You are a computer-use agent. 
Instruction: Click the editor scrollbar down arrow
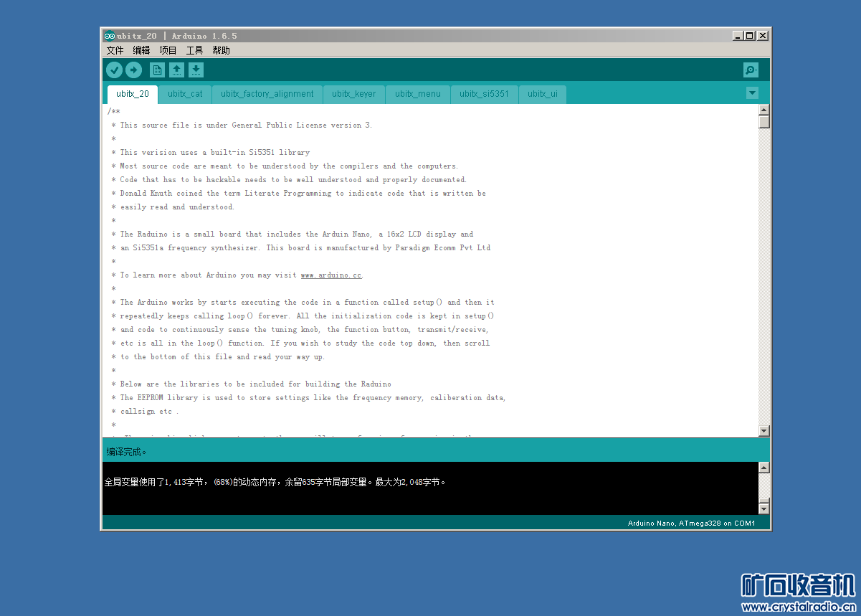[764, 430]
